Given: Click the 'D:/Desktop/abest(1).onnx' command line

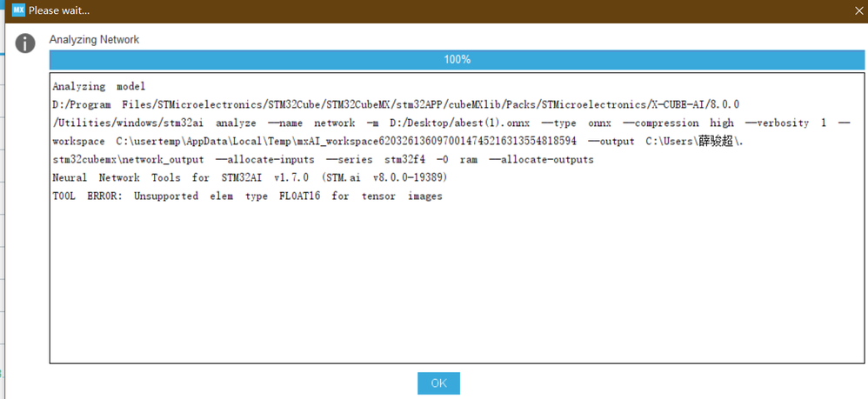Looking at the screenshot, I should pyautogui.click(x=451, y=123).
